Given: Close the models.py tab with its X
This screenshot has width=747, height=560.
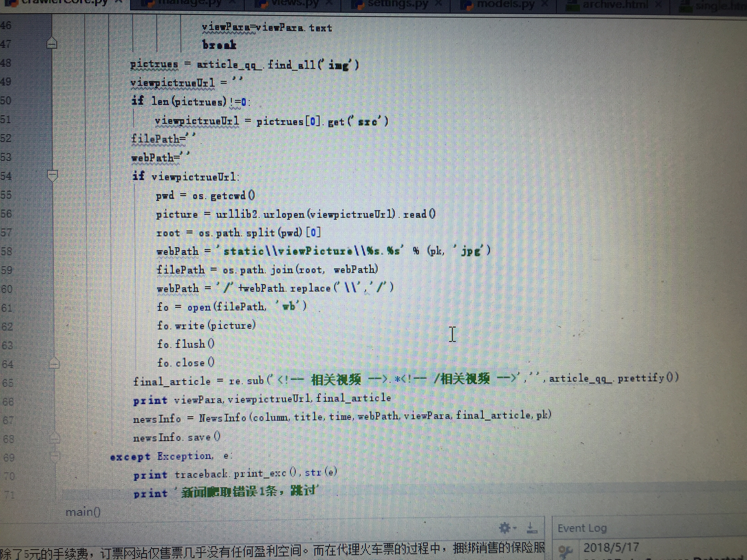Looking at the screenshot, I should [545, 4].
